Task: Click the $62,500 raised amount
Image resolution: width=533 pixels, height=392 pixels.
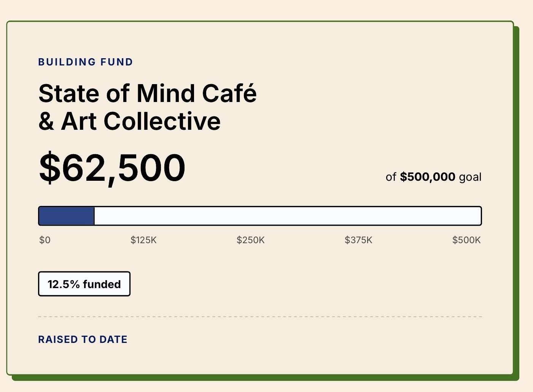Action: (x=112, y=168)
